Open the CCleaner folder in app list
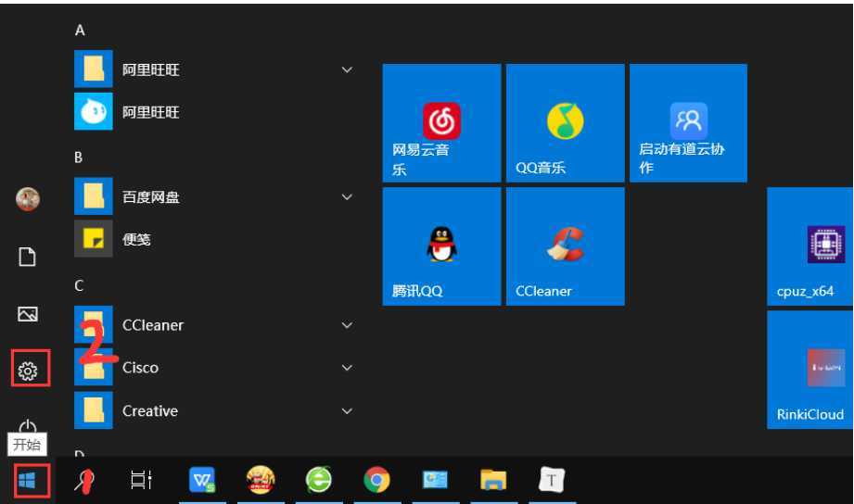Image resolution: width=854 pixels, height=504 pixels. (x=214, y=325)
